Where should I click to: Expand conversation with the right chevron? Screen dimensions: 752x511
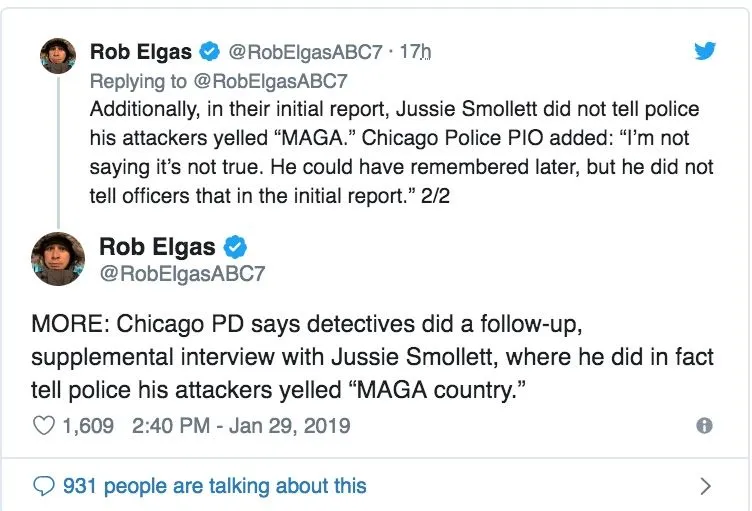pos(706,487)
